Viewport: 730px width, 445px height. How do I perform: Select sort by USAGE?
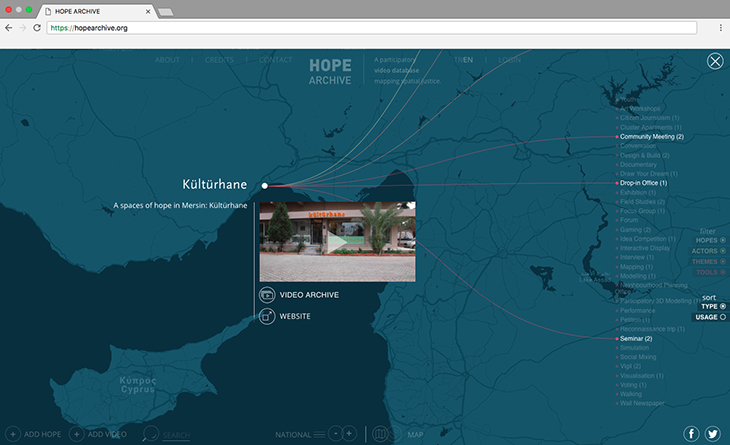click(x=710, y=317)
